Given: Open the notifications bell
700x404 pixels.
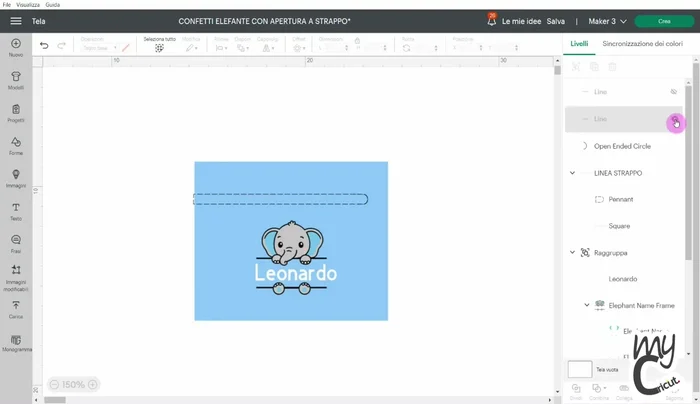Looking at the screenshot, I should coord(491,19).
